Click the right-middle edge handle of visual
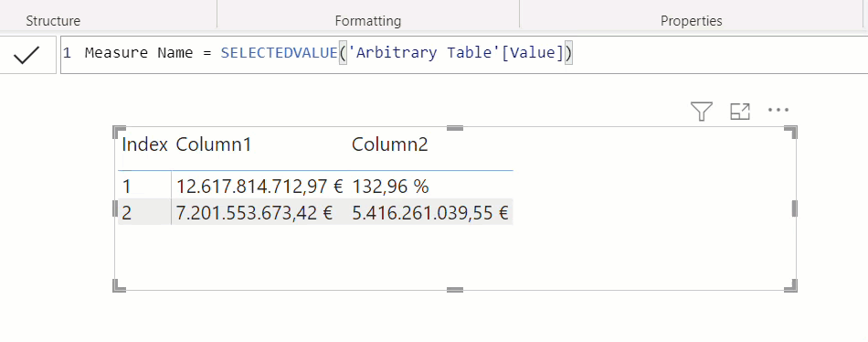The width and height of the screenshot is (868, 342). [795, 208]
